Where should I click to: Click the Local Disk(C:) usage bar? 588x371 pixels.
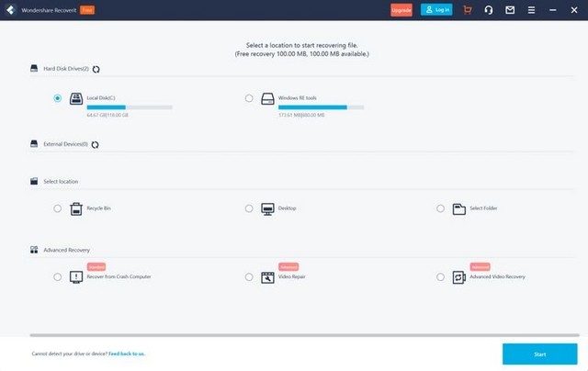point(130,107)
